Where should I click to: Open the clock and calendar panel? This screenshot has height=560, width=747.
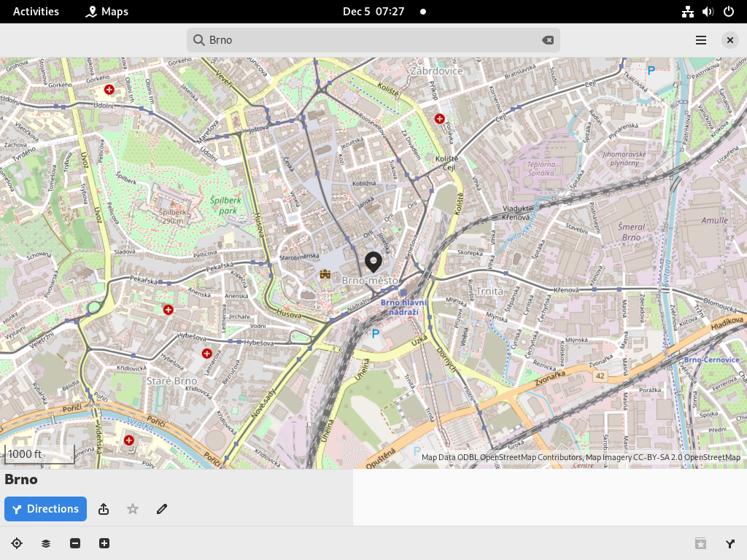[373, 12]
